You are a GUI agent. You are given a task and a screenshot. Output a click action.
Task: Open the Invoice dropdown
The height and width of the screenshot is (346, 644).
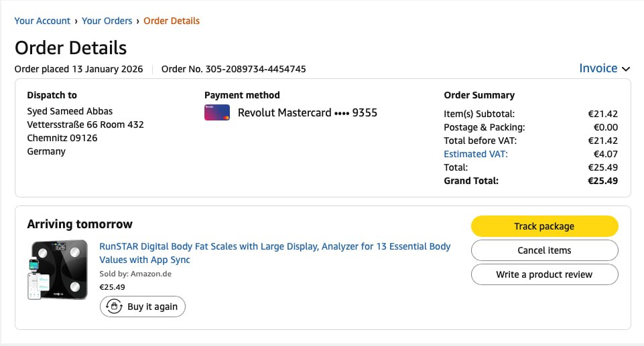click(598, 68)
